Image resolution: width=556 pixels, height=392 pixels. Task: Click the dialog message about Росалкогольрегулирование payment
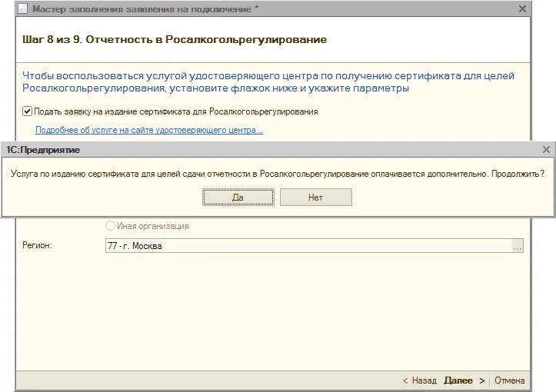pos(278,174)
